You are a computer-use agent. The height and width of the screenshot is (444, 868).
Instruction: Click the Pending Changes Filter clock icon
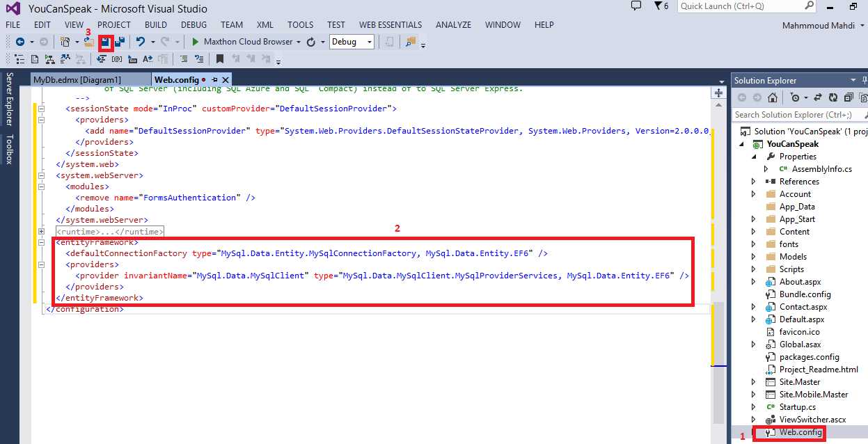(796, 97)
